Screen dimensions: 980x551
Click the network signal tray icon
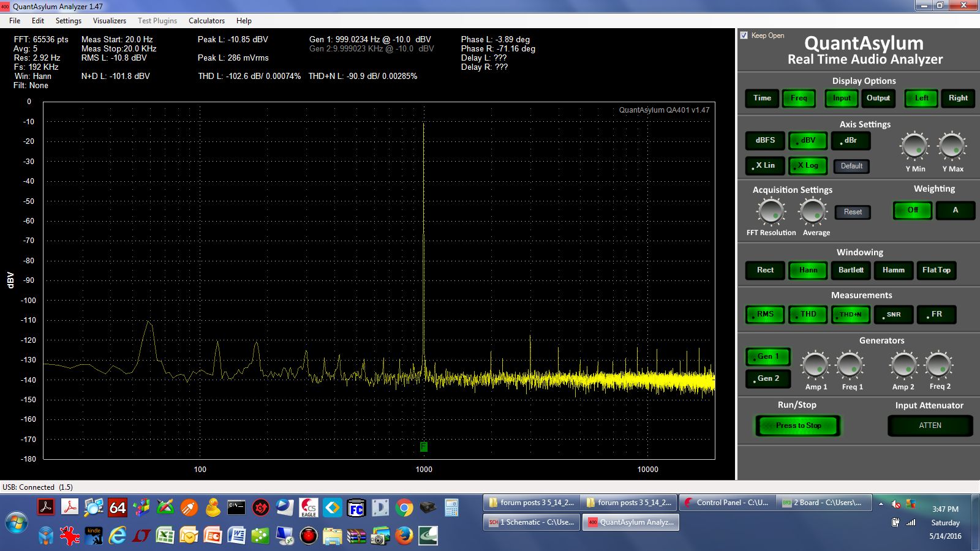pyautogui.click(x=911, y=522)
